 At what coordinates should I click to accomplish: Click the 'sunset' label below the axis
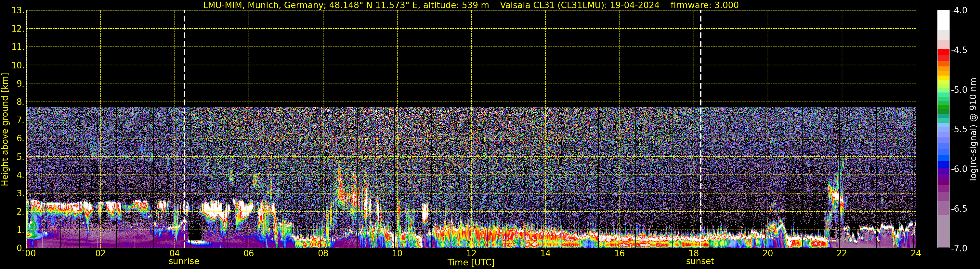point(700,262)
